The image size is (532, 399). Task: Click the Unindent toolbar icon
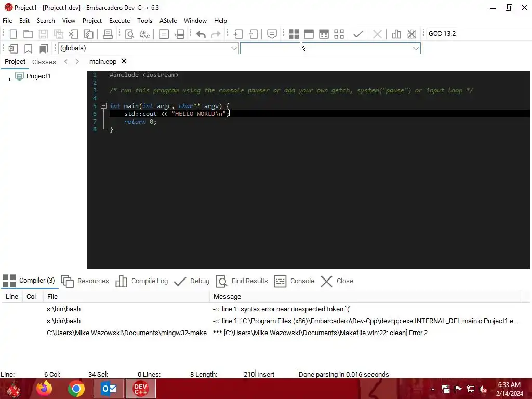click(253, 34)
